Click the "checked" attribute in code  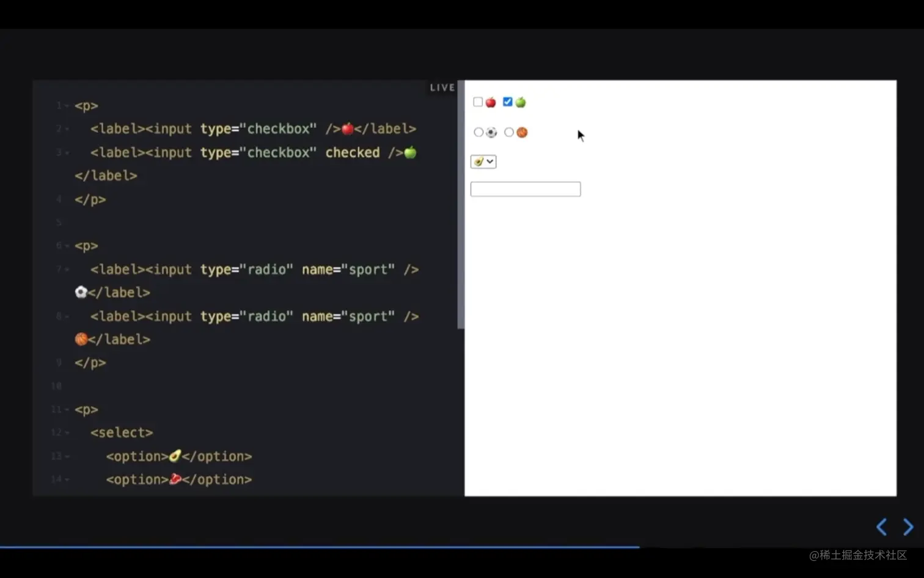coord(353,152)
